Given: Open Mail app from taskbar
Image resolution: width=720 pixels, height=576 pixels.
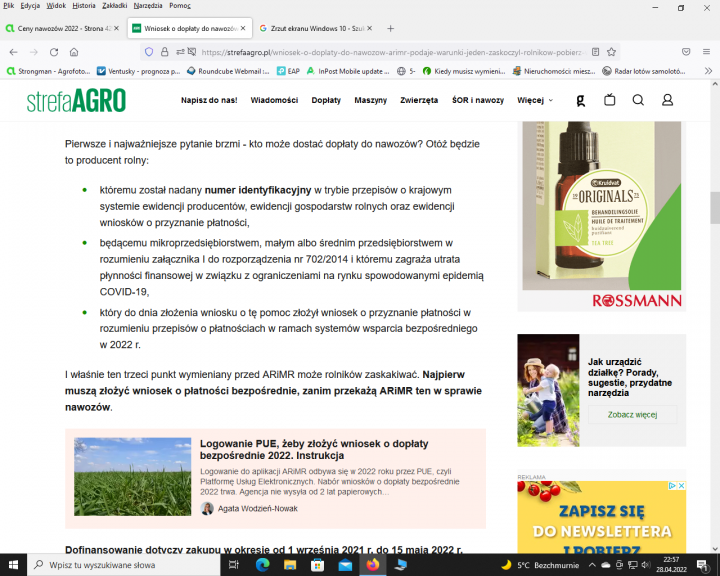Looking at the screenshot, I should [x=345, y=565].
